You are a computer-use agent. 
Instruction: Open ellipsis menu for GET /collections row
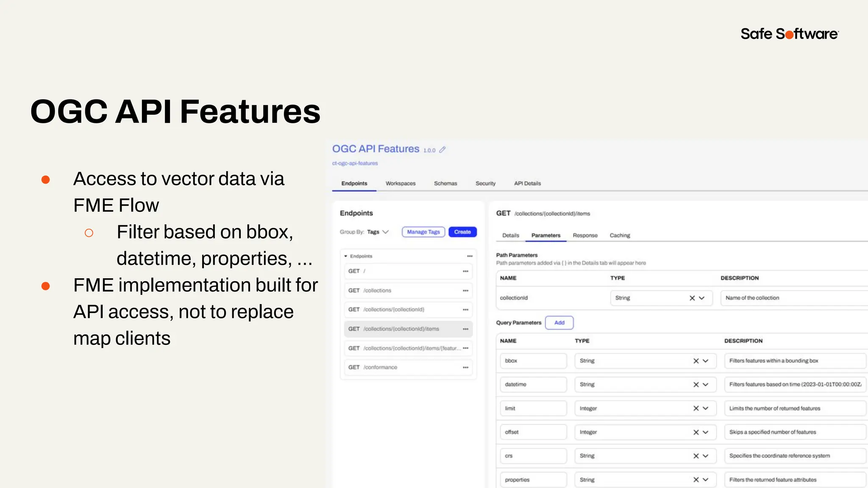pos(465,291)
